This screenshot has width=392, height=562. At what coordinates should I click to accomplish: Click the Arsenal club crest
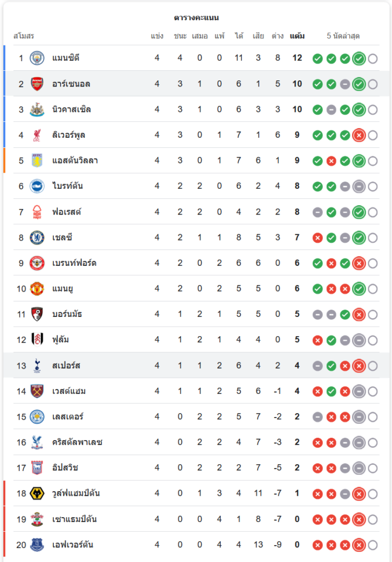37,84
